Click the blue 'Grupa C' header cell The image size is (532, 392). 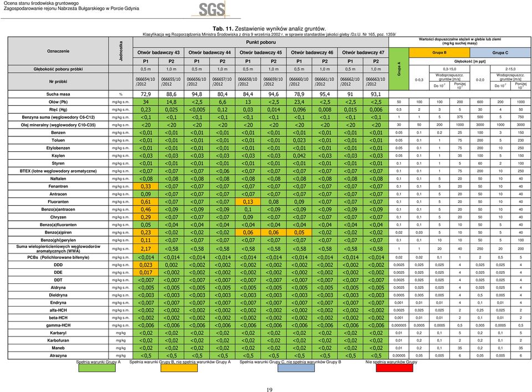[500, 53]
